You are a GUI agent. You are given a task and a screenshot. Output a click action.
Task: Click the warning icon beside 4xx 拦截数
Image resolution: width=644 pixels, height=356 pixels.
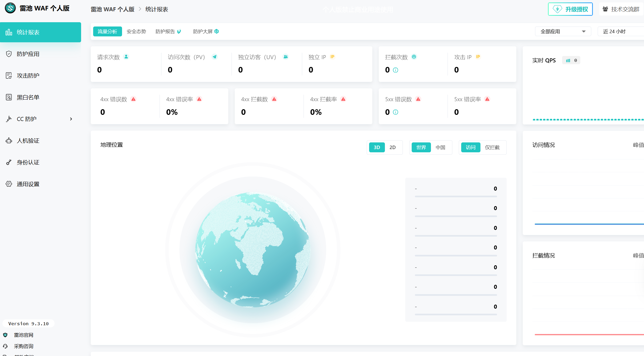pos(274,99)
